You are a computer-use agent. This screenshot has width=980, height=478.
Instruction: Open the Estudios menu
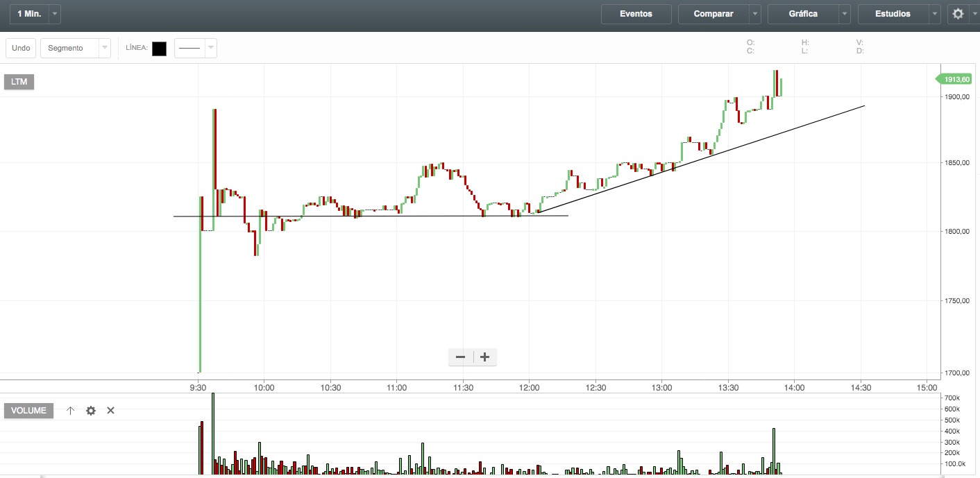(893, 14)
